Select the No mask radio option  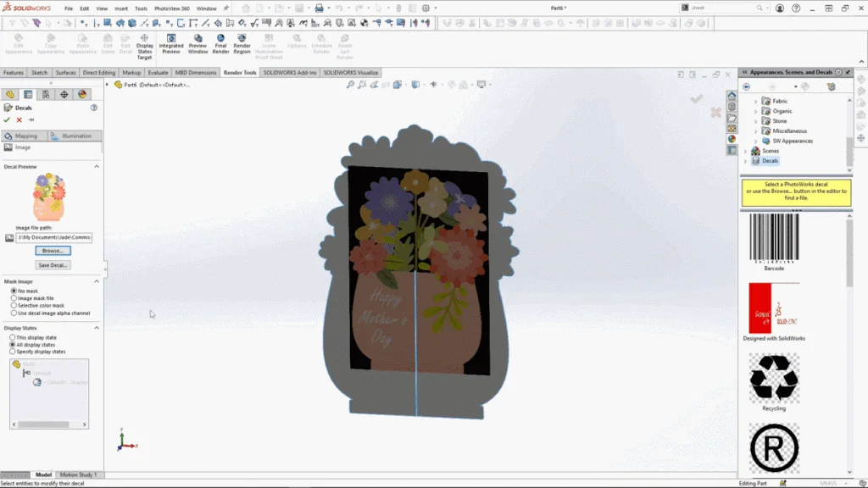tap(14, 291)
